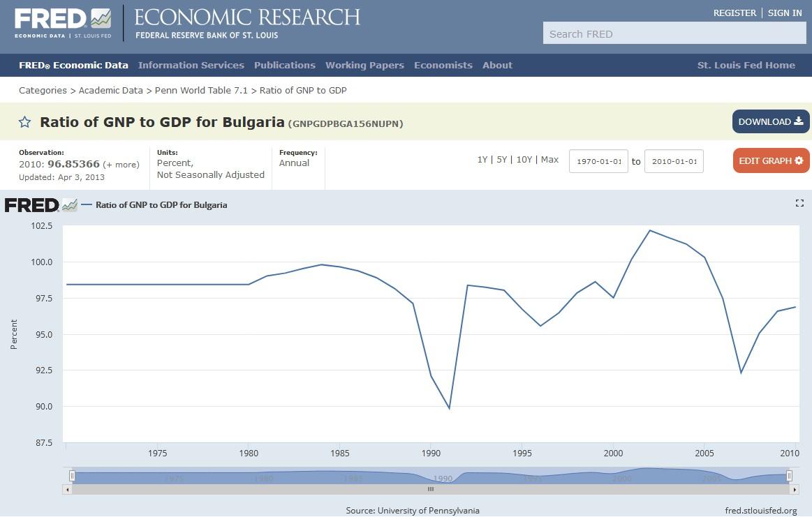This screenshot has height=517, width=812.
Task: Click right handle of range slider
Action: pyautogui.click(x=789, y=476)
